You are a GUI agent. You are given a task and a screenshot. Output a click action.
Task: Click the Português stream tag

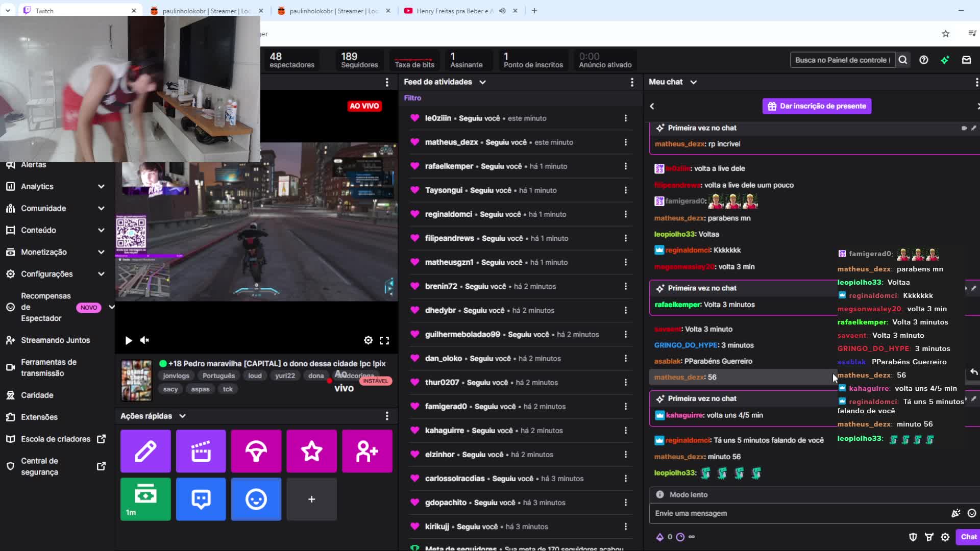coord(219,376)
